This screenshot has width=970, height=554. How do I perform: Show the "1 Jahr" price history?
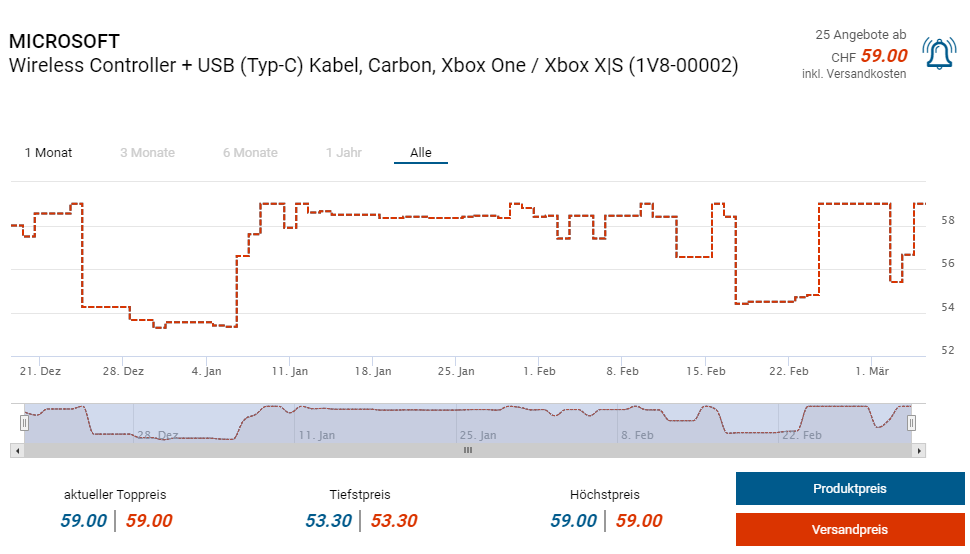coord(343,153)
